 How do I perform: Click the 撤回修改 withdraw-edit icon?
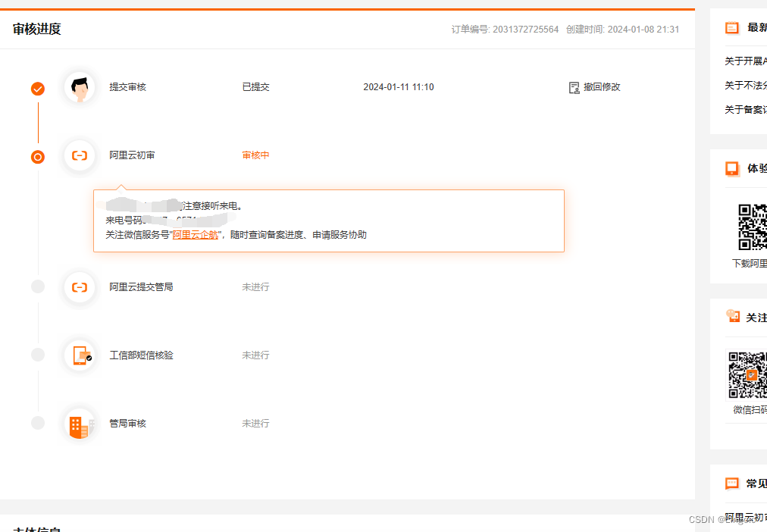click(574, 87)
